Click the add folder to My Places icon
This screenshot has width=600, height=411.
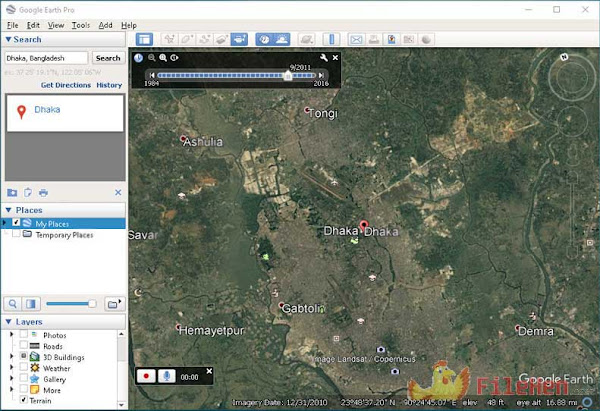click(x=12, y=192)
